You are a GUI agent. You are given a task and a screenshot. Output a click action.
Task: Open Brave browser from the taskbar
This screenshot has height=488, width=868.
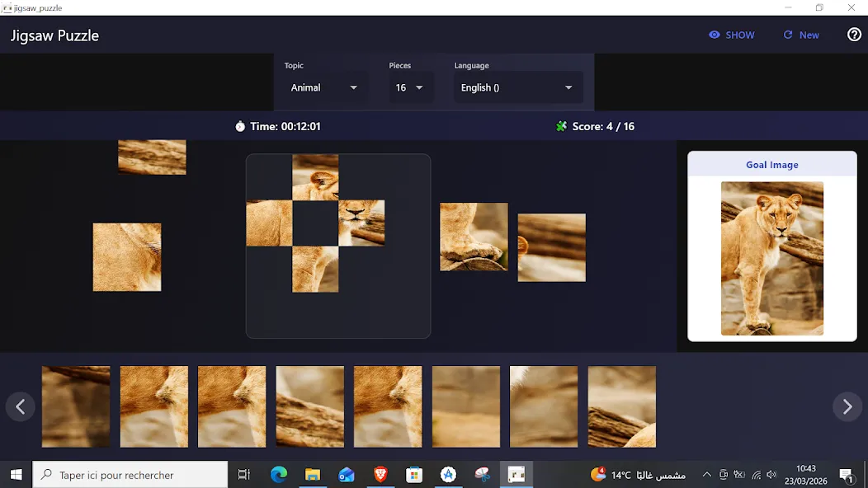coord(380,475)
